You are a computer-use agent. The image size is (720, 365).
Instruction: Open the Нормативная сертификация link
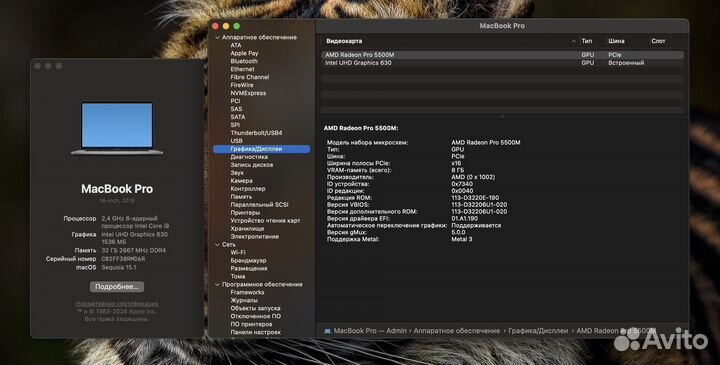tap(117, 304)
